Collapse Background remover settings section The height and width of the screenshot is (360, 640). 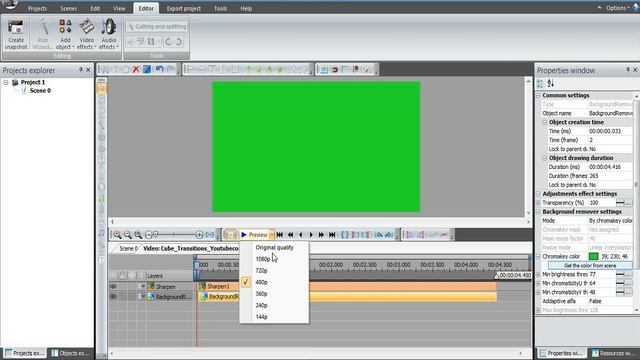click(x=538, y=212)
